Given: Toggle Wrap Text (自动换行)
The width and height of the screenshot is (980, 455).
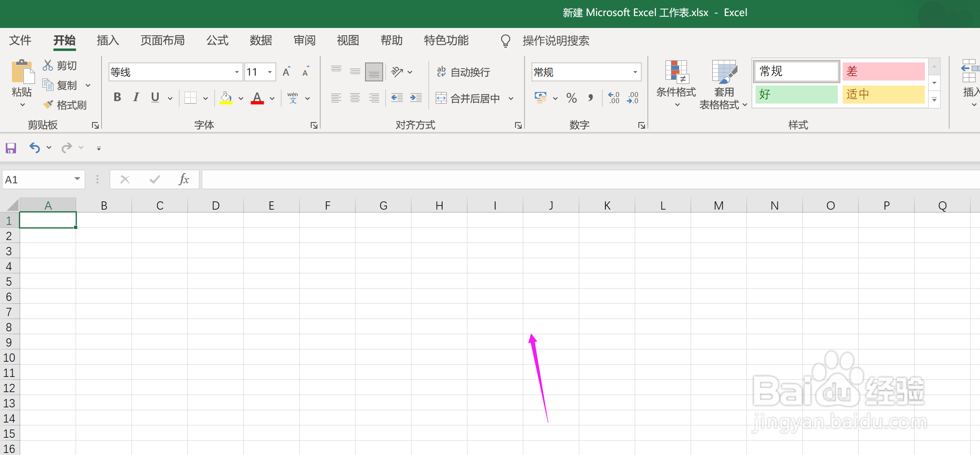Looking at the screenshot, I should click(x=464, y=72).
